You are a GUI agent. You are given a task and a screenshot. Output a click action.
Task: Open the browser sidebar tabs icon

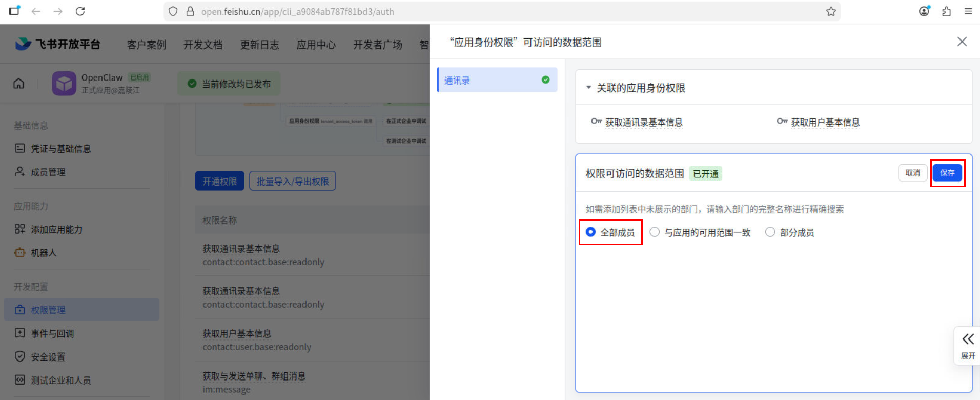(x=14, y=11)
